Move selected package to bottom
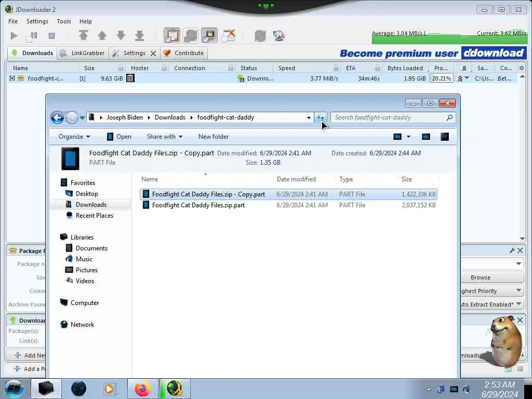Viewport: 532px width, 399px height. (139, 35)
